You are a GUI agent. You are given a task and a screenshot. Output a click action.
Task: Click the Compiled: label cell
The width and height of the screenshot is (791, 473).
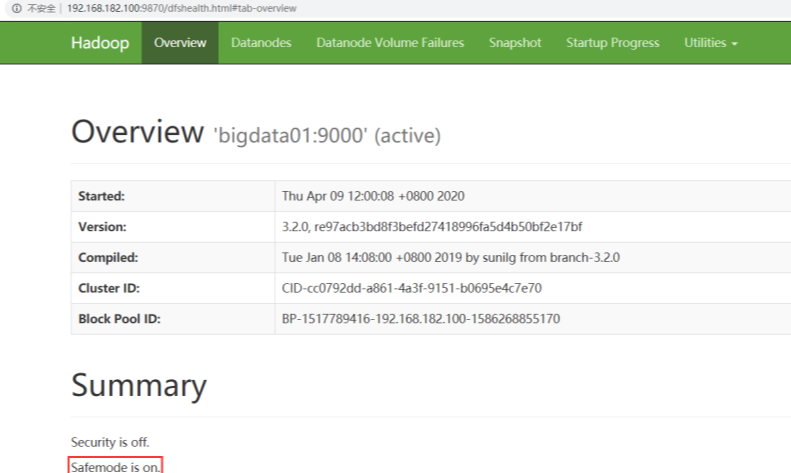(x=173, y=258)
